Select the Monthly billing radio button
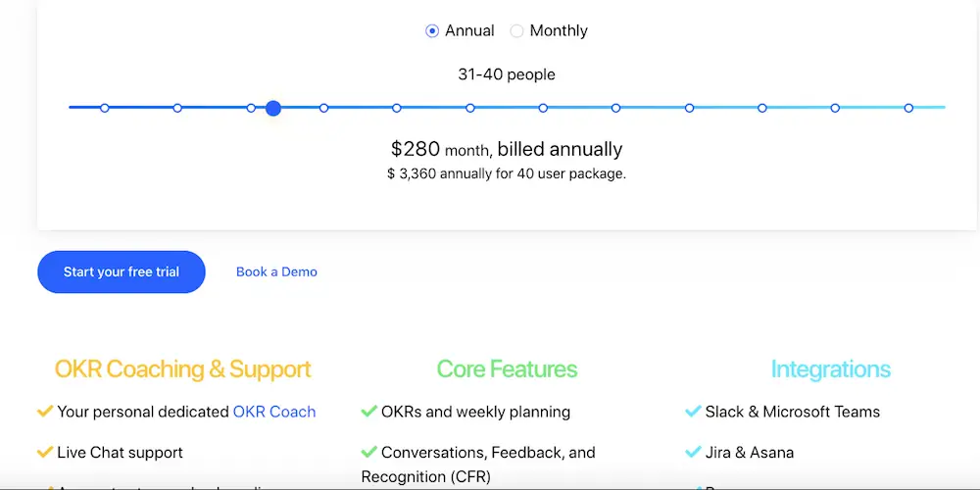The width and height of the screenshot is (980, 490). pos(517,31)
